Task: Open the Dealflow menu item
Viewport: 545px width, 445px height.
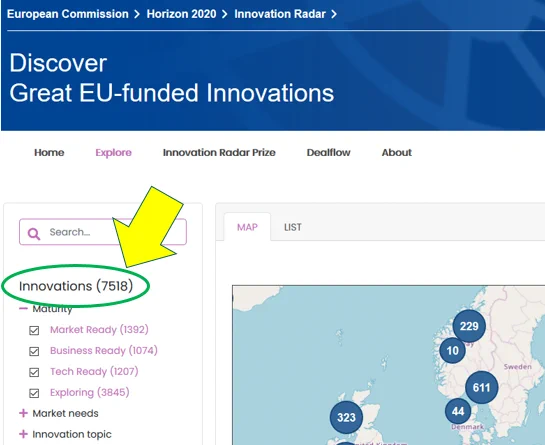Action: click(x=328, y=152)
